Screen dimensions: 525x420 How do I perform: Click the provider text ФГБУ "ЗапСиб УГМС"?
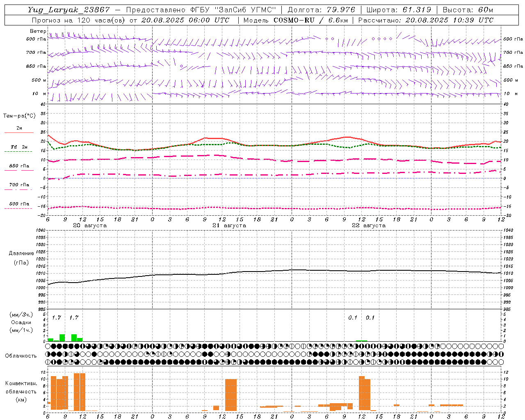[x=233, y=10]
